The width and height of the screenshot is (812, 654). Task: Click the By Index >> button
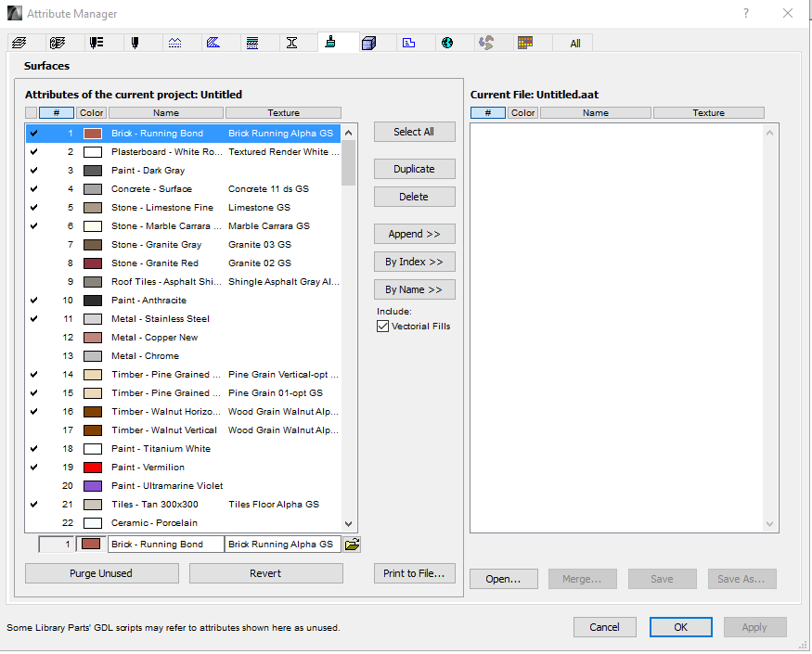(414, 262)
